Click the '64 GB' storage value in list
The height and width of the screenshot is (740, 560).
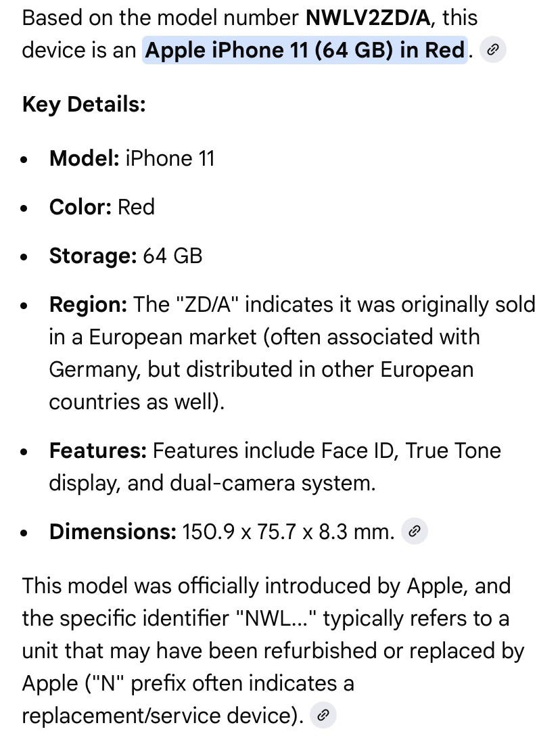click(172, 256)
